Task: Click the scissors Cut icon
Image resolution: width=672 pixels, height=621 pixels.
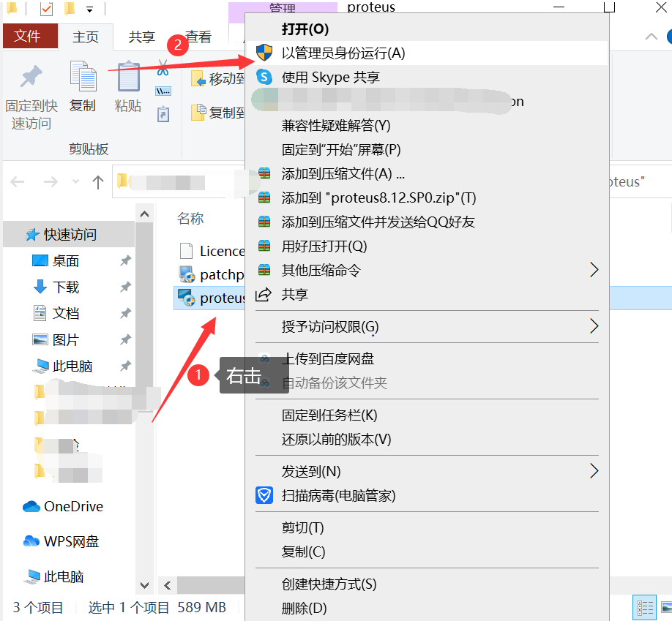Action: tap(163, 68)
